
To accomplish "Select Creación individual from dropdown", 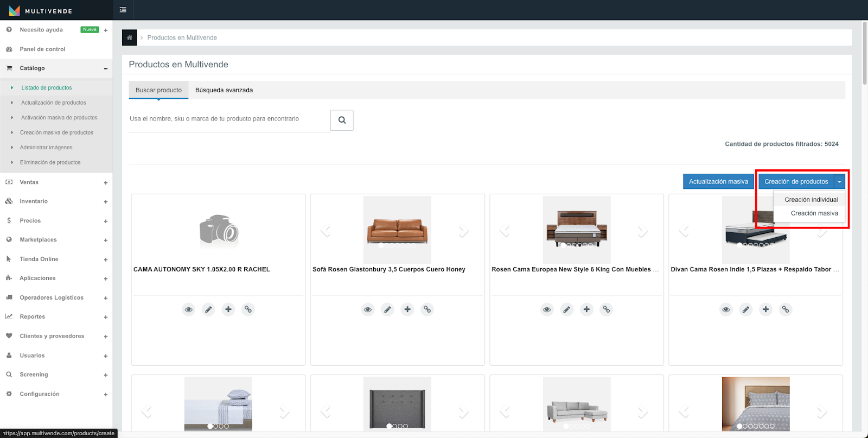I will pos(811,200).
